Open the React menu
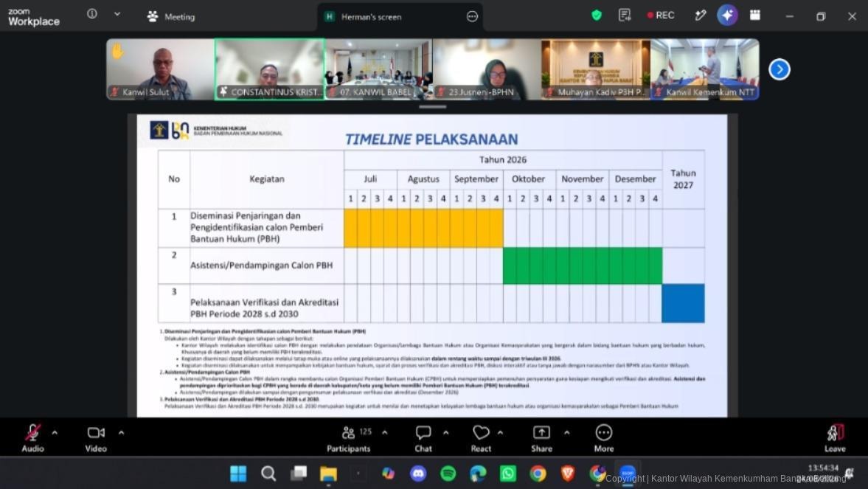This screenshot has width=868, height=489. click(481, 438)
